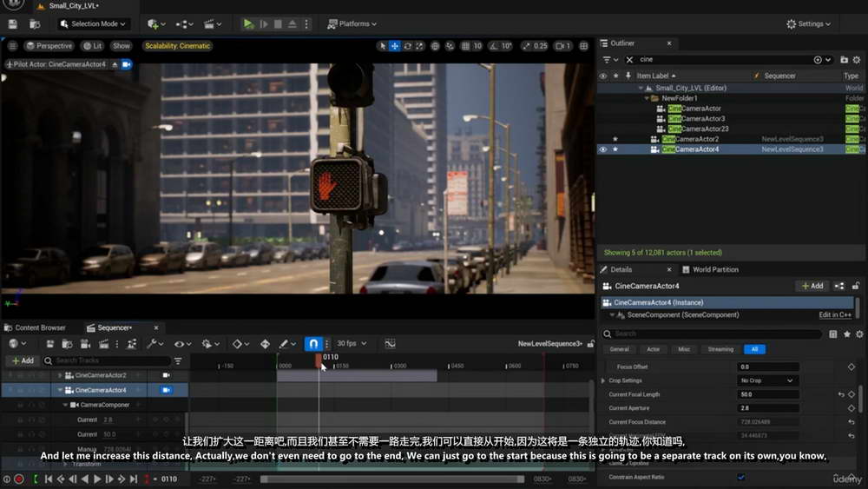Viewport: 868px width, 489px height.
Task: Open the Sequencer curve editor icon
Action: pyautogui.click(x=391, y=344)
